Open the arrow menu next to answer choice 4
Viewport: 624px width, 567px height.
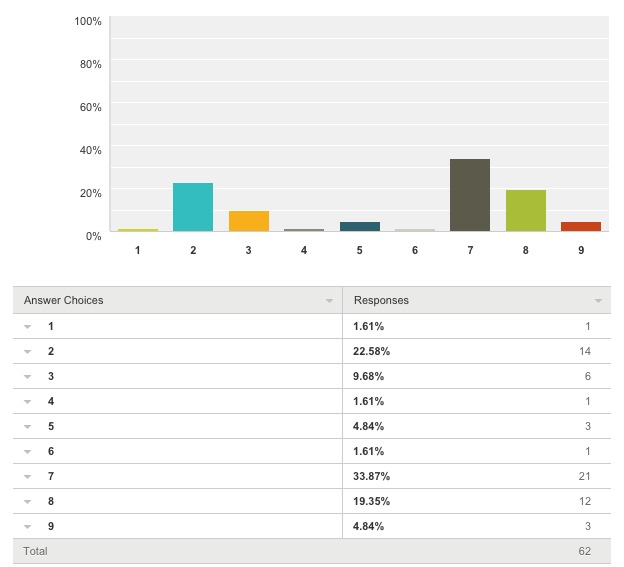[x=27, y=402]
